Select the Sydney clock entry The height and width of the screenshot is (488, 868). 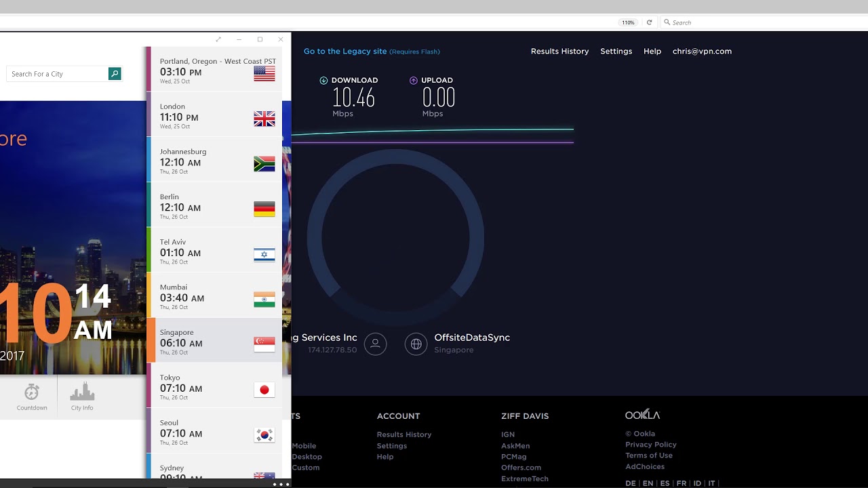(x=214, y=467)
